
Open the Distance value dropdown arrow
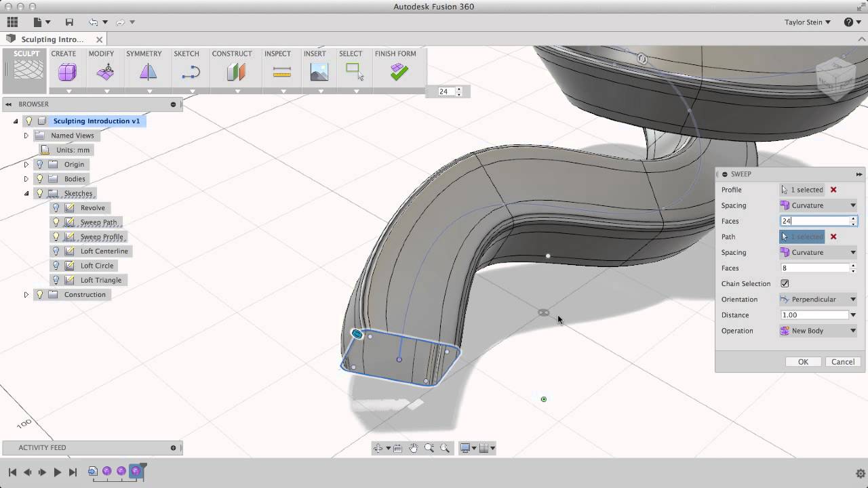click(853, 315)
